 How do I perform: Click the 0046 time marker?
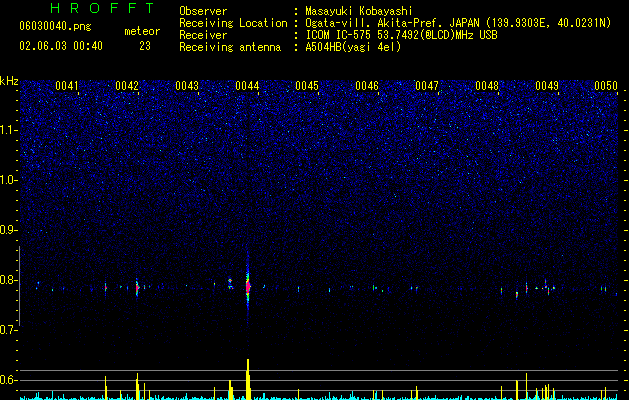coord(367,86)
